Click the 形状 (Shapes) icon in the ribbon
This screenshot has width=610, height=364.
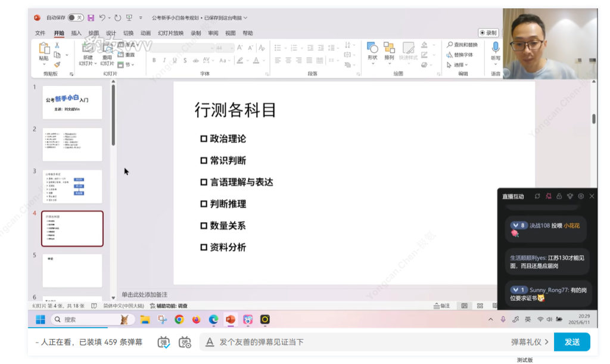click(x=372, y=48)
